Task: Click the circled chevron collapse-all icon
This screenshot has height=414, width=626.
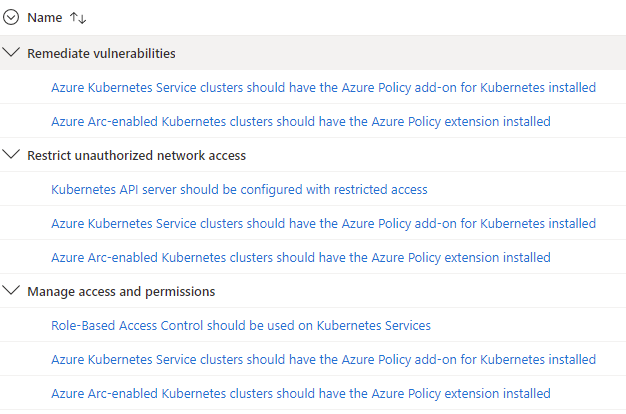Action: tap(11, 18)
